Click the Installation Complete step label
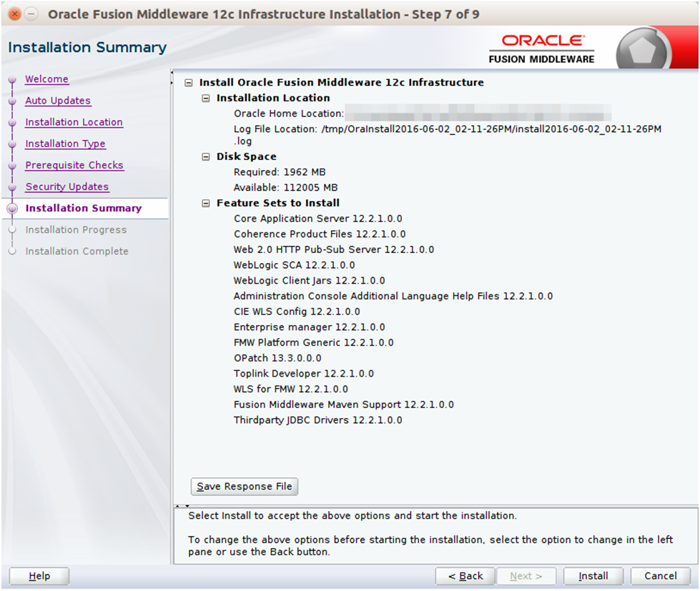 pyautogui.click(x=77, y=251)
